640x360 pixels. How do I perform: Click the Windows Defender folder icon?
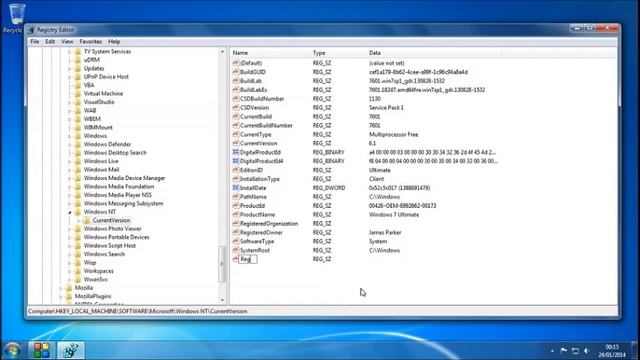click(x=78, y=144)
